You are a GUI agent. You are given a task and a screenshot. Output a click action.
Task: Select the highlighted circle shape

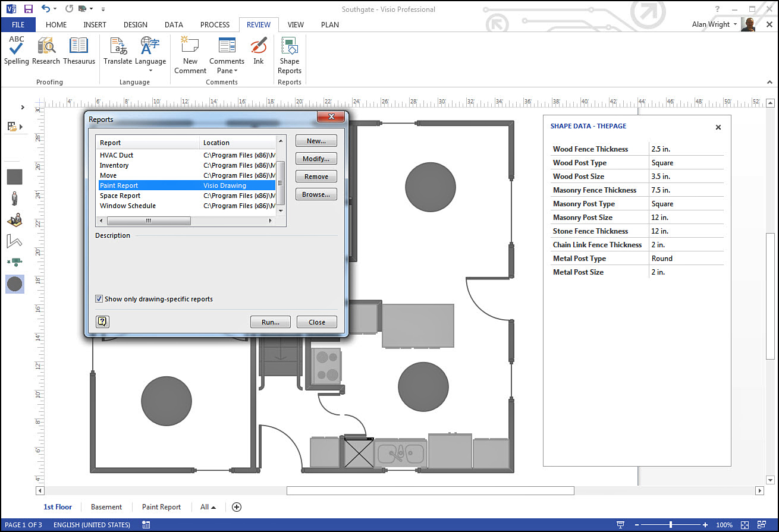pos(14,284)
